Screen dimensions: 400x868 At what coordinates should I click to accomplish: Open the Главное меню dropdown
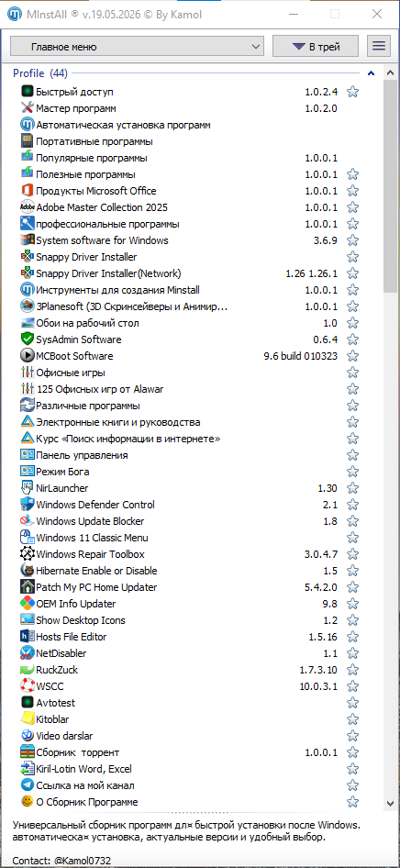pyautogui.click(x=138, y=47)
